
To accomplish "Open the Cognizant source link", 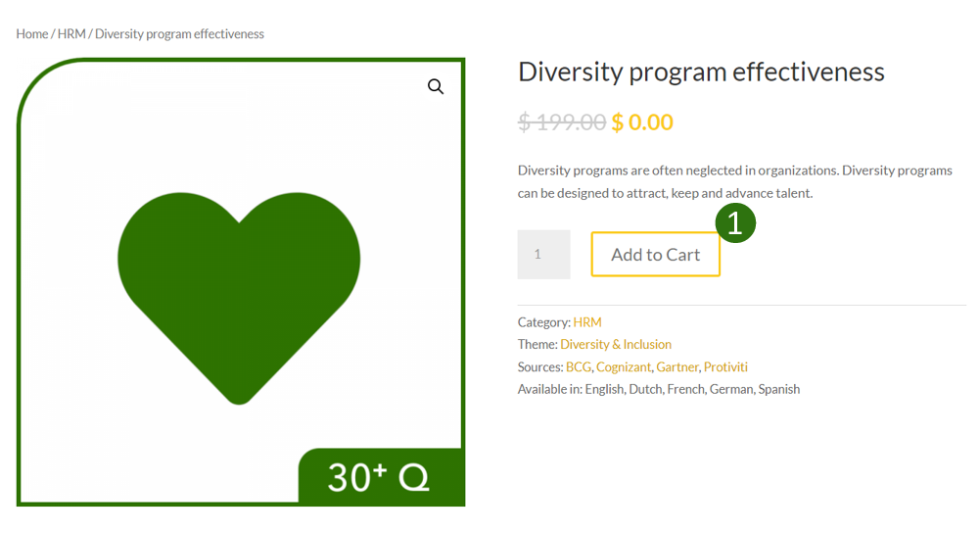I will 623,367.
